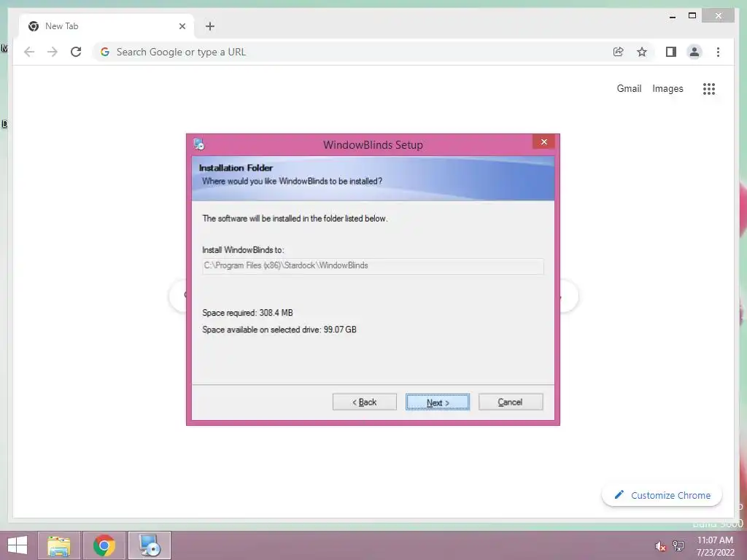Click Chrome back arrow
This screenshot has height=560, width=747.
(x=29, y=52)
